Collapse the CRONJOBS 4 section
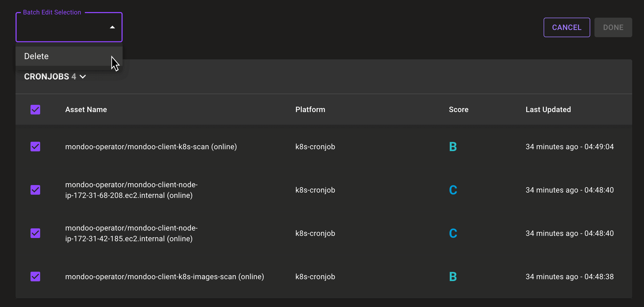The height and width of the screenshot is (307, 644). pos(83,76)
